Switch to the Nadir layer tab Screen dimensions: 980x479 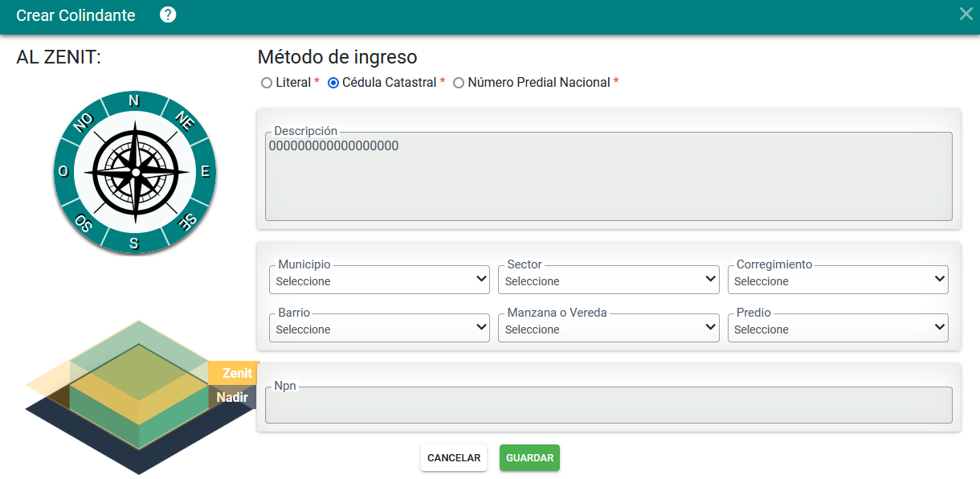[x=232, y=397]
